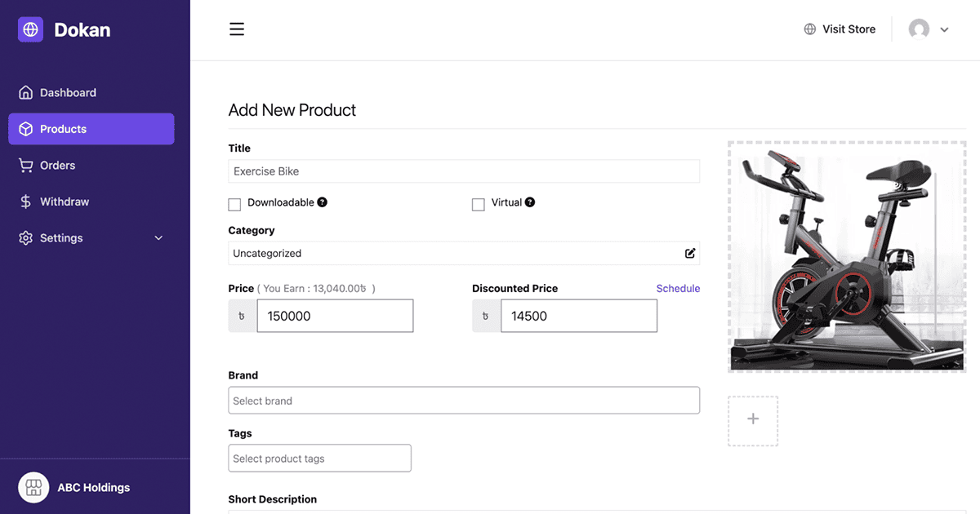Select Withdraw from the sidebar menu
The width and height of the screenshot is (980, 514).
pos(66,201)
